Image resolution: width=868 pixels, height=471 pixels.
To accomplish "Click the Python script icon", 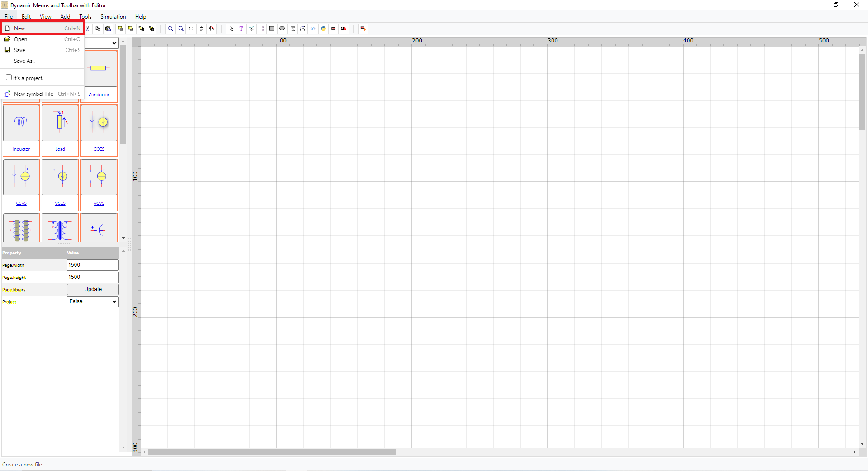I will 323,28.
